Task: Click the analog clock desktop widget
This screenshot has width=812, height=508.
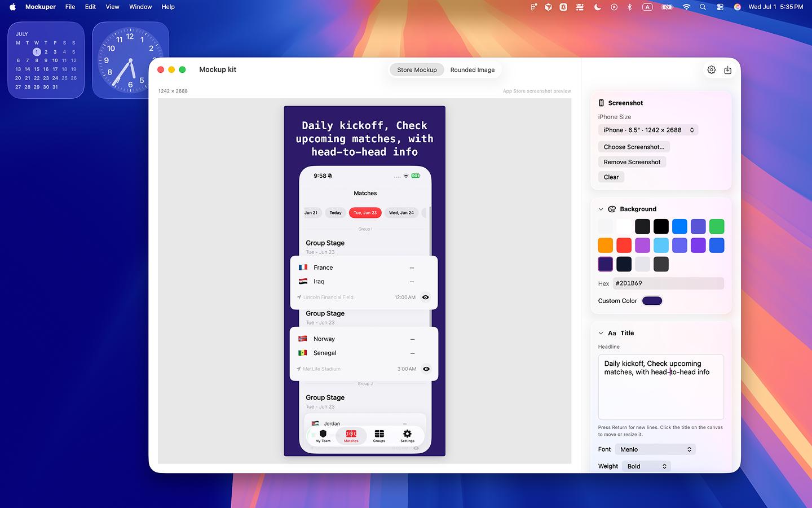Action: click(x=130, y=60)
